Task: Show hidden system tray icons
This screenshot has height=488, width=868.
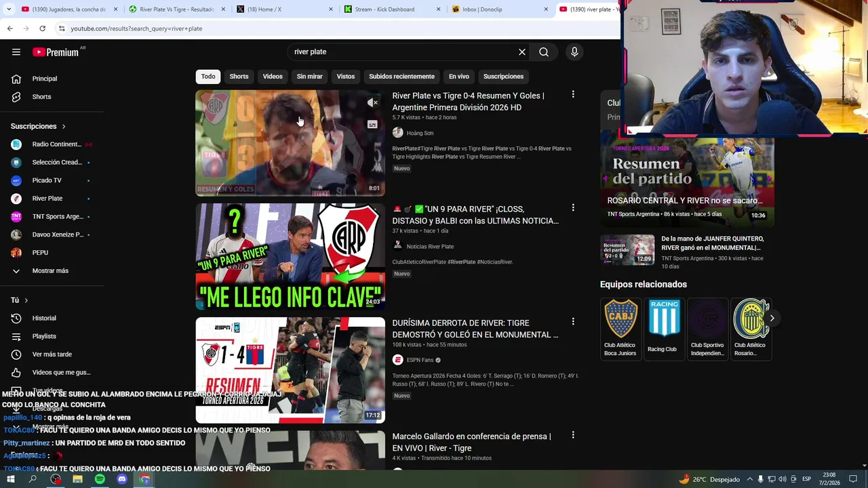Action: [750, 479]
